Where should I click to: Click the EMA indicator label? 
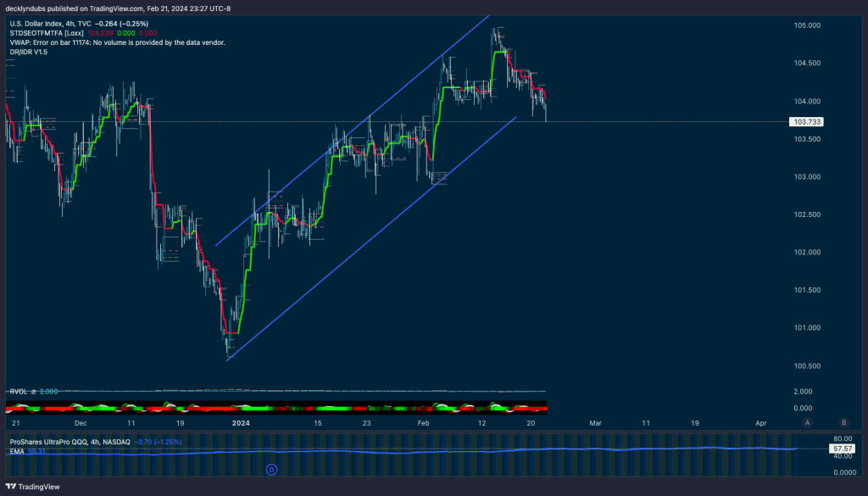[x=17, y=451]
